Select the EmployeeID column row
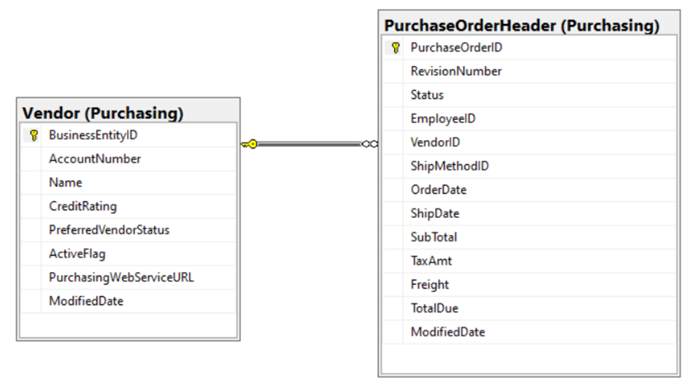This screenshot has width=688, height=392. [530, 119]
